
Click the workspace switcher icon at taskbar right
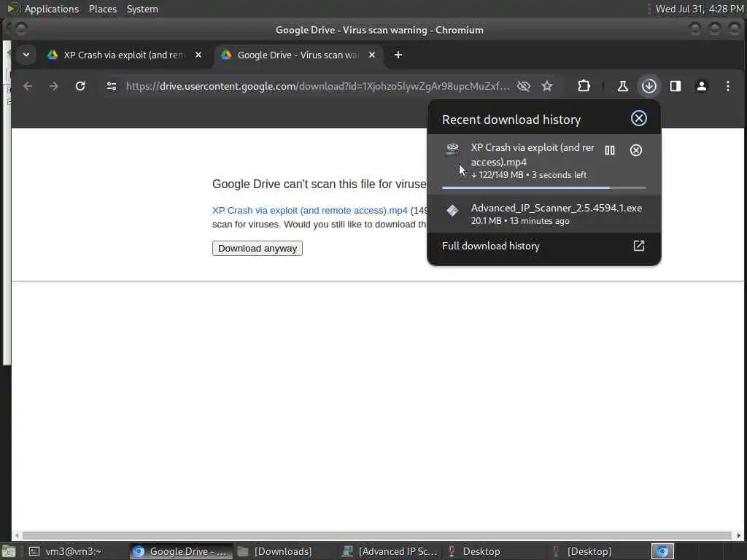pyautogui.click(x=662, y=551)
